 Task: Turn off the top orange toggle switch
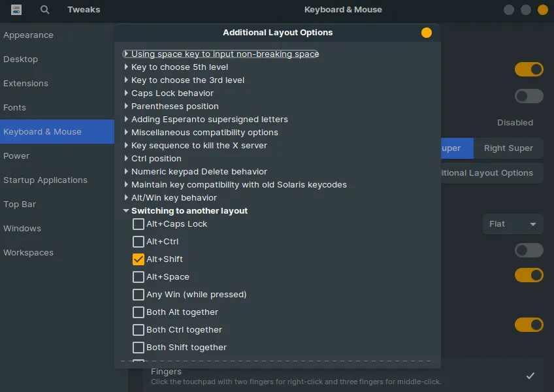(x=529, y=69)
